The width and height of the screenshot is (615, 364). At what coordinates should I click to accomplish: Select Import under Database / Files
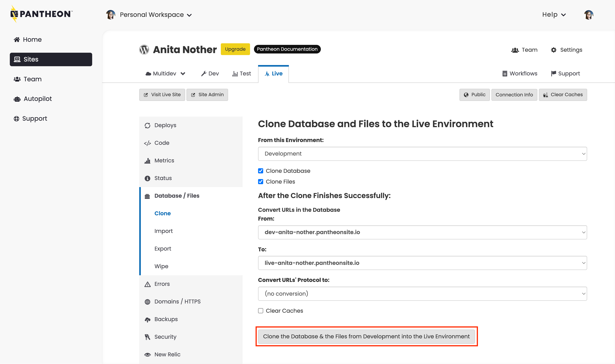coord(164,231)
